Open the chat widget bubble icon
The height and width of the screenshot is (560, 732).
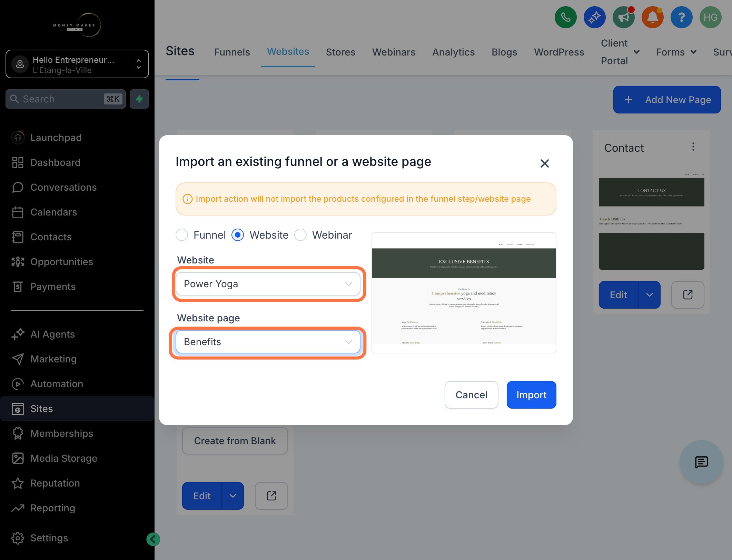pyautogui.click(x=701, y=462)
